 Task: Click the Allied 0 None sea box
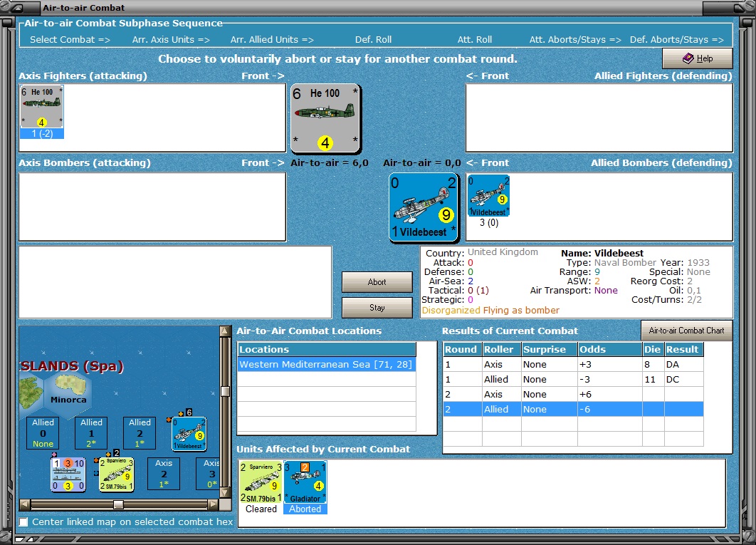pos(43,433)
